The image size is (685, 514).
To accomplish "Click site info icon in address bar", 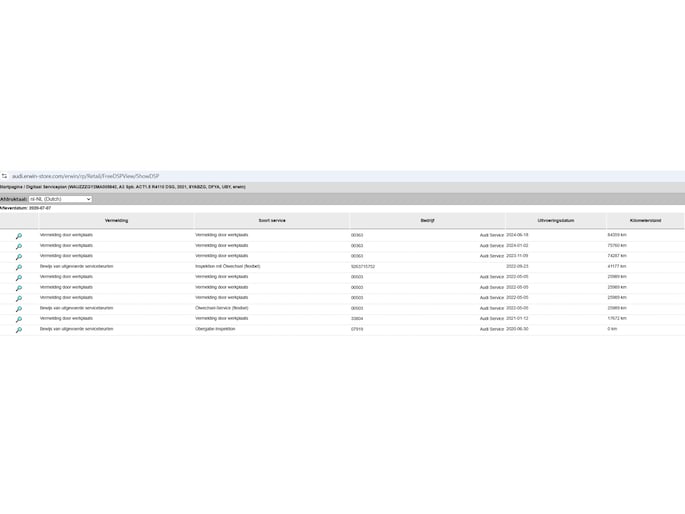I will 5,176.
